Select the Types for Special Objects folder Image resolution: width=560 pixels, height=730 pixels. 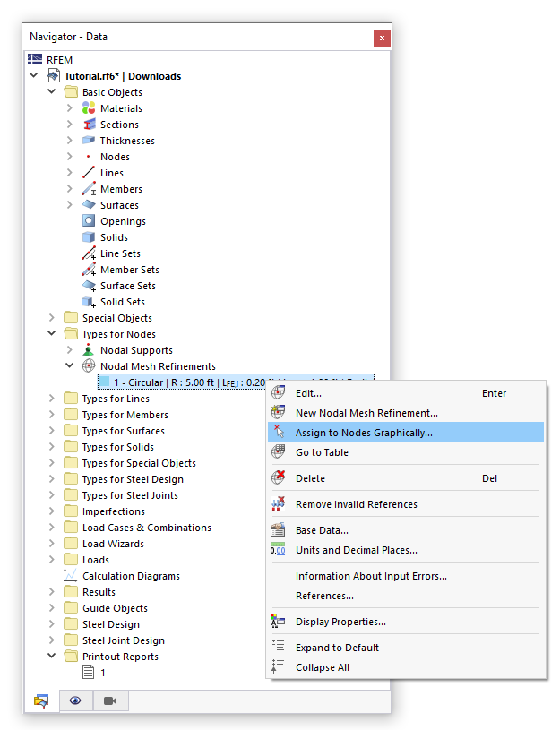point(139,463)
